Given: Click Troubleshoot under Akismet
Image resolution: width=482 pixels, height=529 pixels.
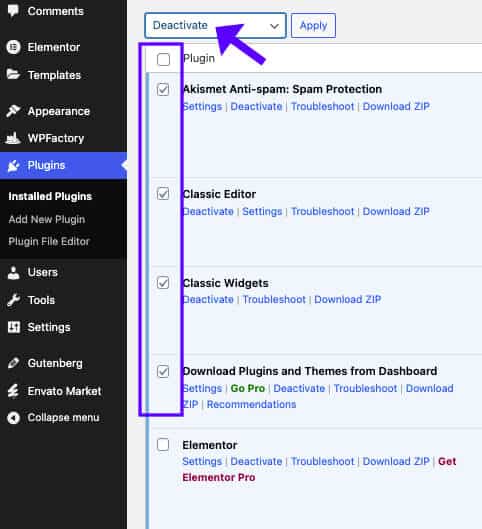Looking at the screenshot, I should click(322, 107).
